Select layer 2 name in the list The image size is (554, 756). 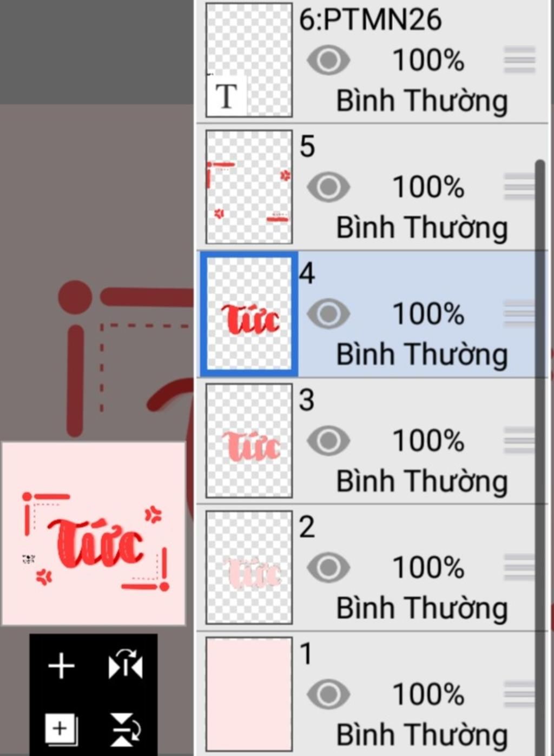(307, 527)
